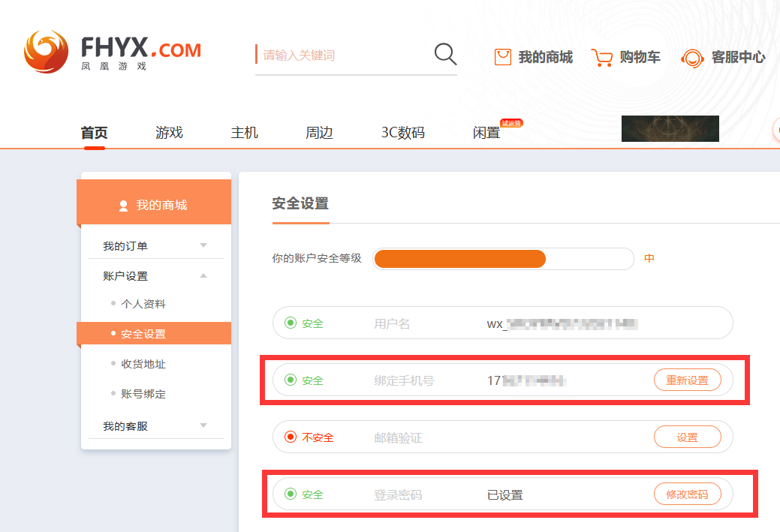The width and height of the screenshot is (780, 532).
Task: Collapse the 账户设置 sidebar section
Action: (203, 276)
